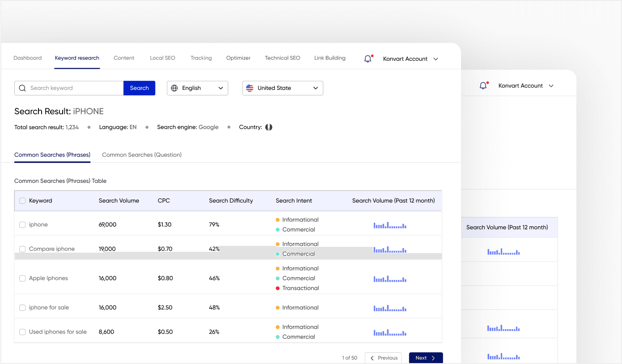Click the sparkline chart for iphone keyword

pyautogui.click(x=389, y=226)
